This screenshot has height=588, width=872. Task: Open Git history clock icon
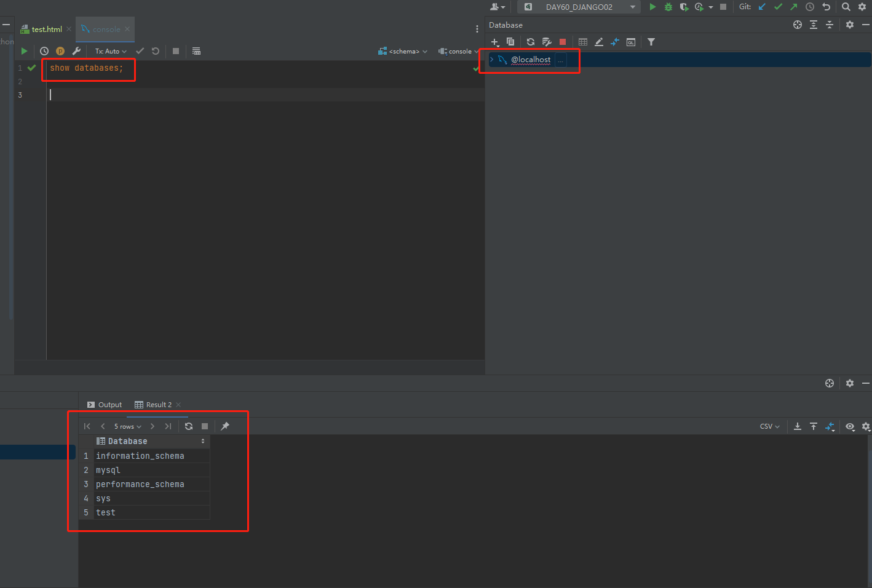tap(810, 7)
